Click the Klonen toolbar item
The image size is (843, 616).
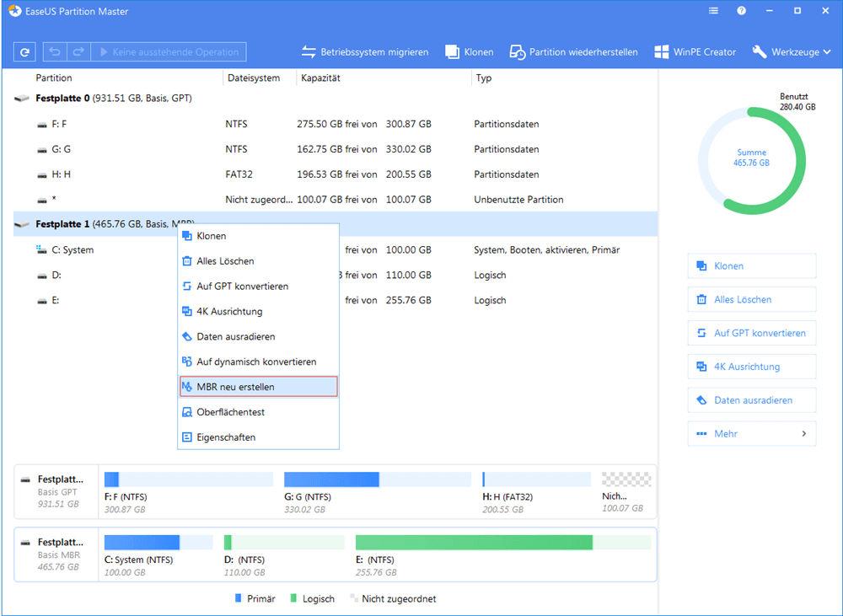pyautogui.click(x=470, y=52)
